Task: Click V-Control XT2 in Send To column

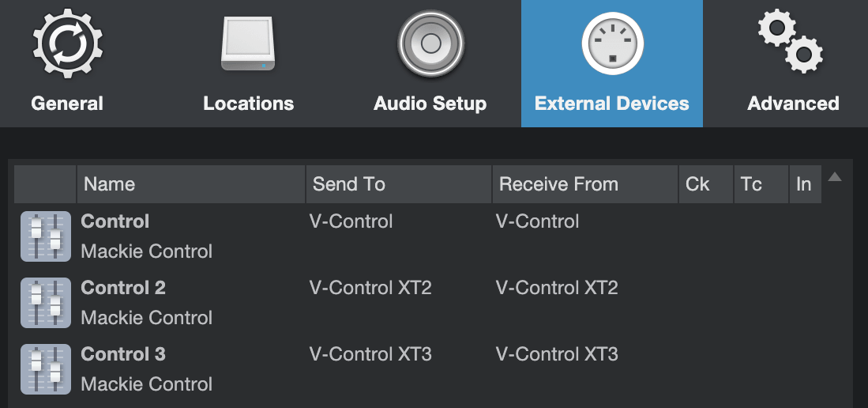Action: click(x=370, y=288)
